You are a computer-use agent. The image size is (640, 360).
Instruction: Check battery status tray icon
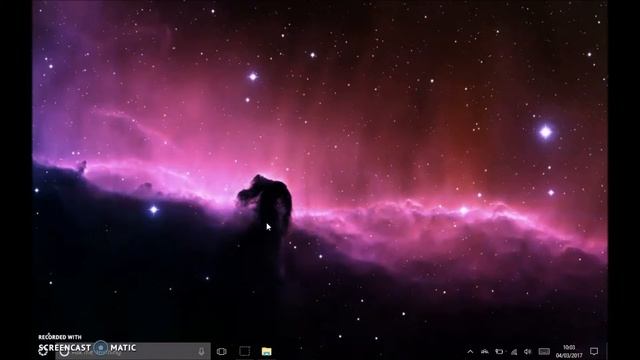(x=499, y=351)
